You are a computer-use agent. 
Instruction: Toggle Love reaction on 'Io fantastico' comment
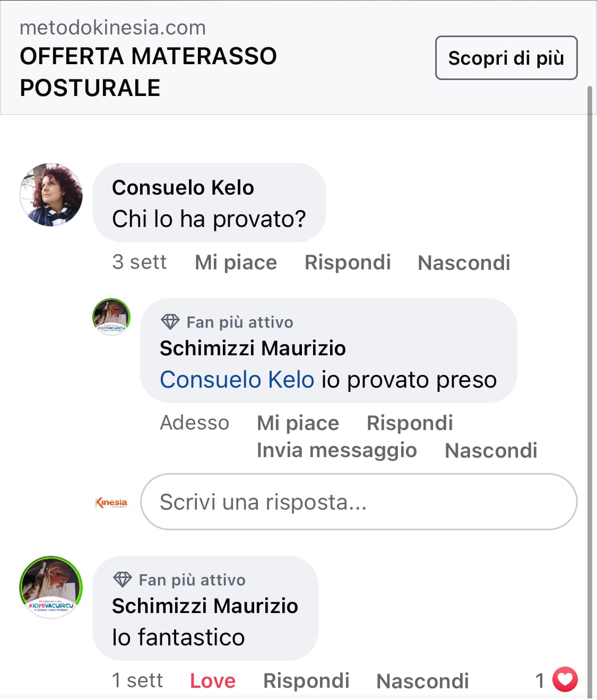[x=212, y=680]
